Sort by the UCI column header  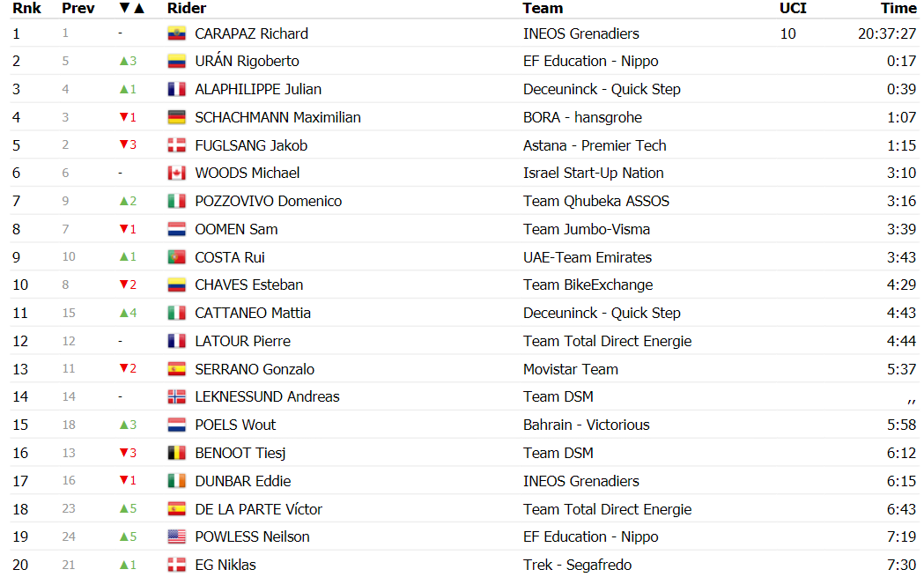coord(793,8)
